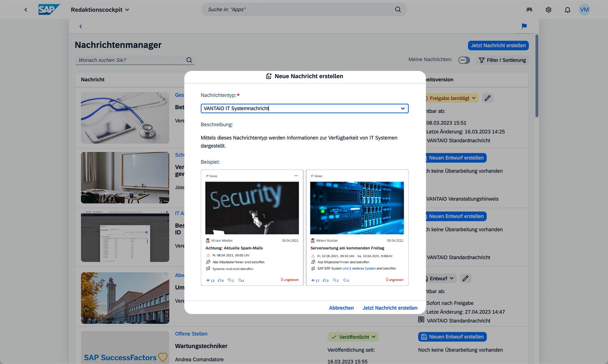
Task: Expand the Nachrichtentyp combo box arrow
Action: point(402,109)
